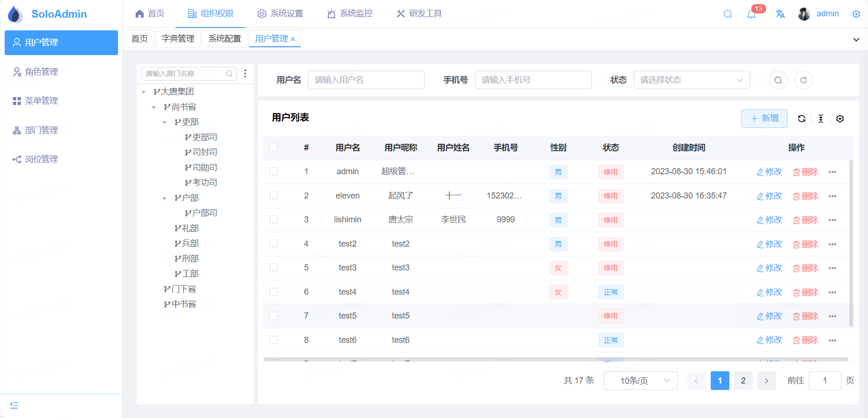Toggle the select-all checkbox in table header
868x418 pixels.
(274, 148)
